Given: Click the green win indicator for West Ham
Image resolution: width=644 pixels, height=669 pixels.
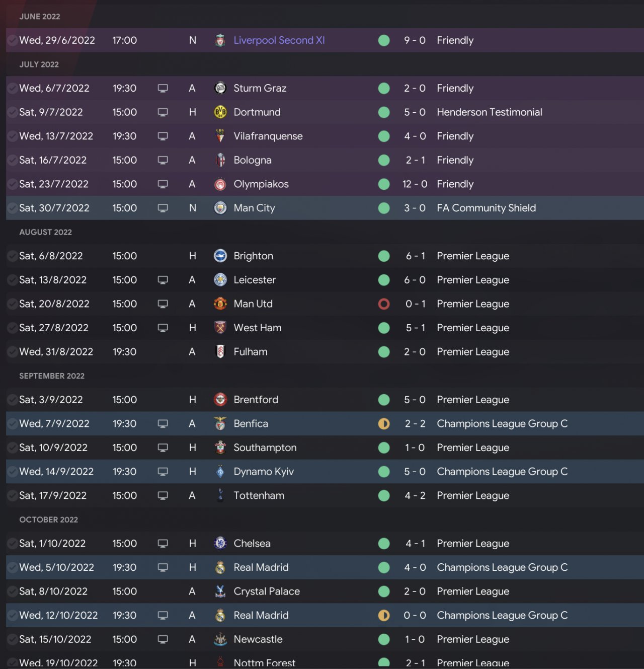Looking at the screenshot, I should 384,328.
